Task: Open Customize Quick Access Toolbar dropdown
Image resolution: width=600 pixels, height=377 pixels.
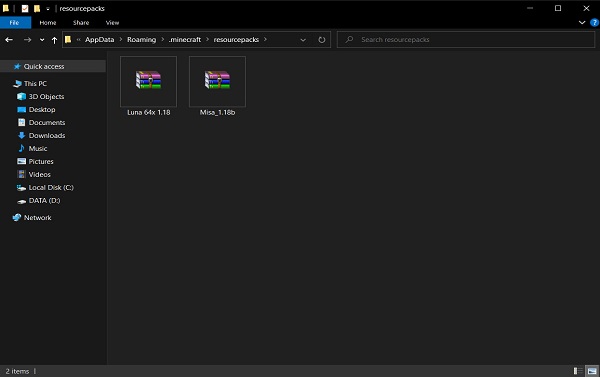Action: pos(48,9)
